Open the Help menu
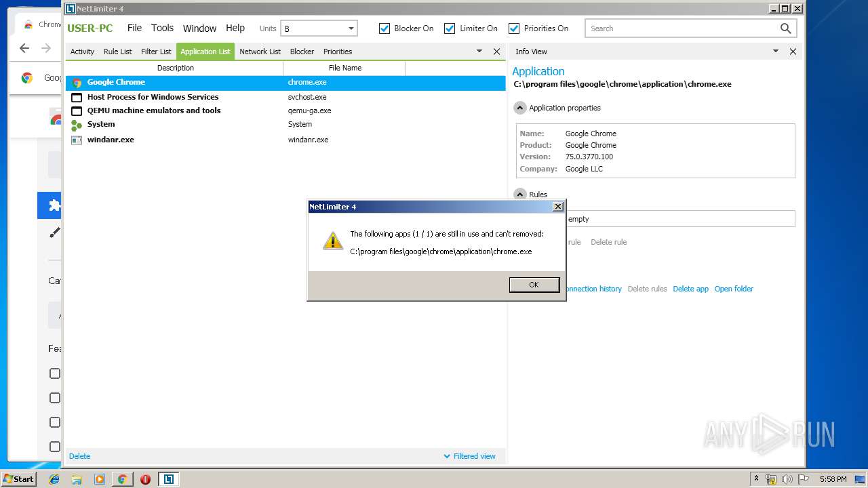The height and width of the screenshot is (488, 868). 235,28
